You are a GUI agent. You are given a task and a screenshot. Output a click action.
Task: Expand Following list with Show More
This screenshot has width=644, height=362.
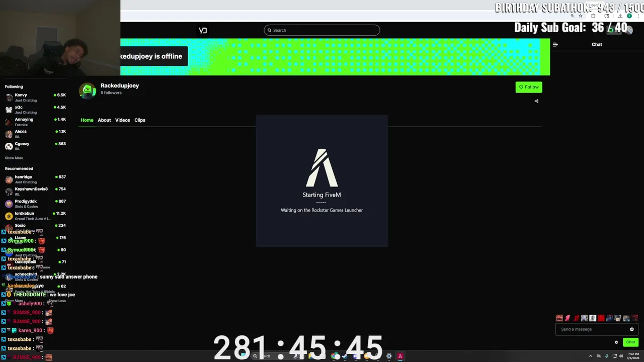(14, 158)
